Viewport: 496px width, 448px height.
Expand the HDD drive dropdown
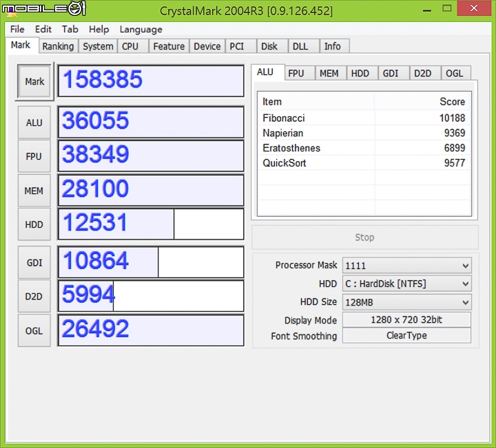[407, 284]
